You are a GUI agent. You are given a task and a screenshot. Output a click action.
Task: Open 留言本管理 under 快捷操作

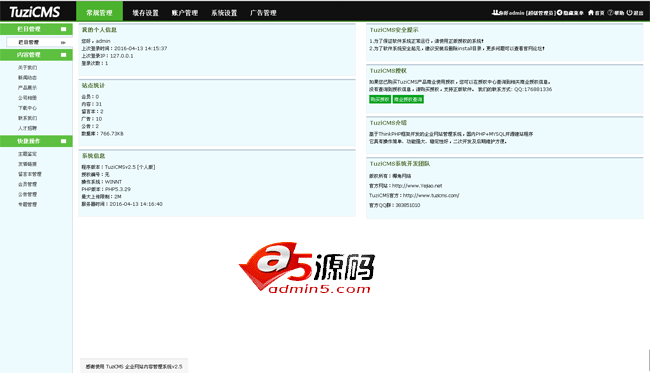click(29, 174)
